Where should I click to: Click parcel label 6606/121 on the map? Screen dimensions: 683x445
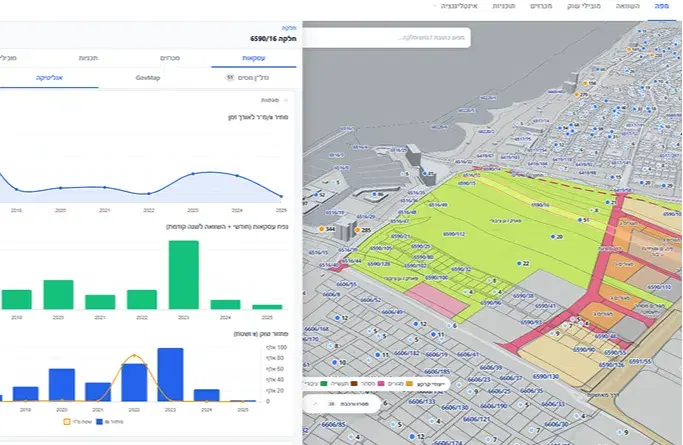tap(477, 419)
